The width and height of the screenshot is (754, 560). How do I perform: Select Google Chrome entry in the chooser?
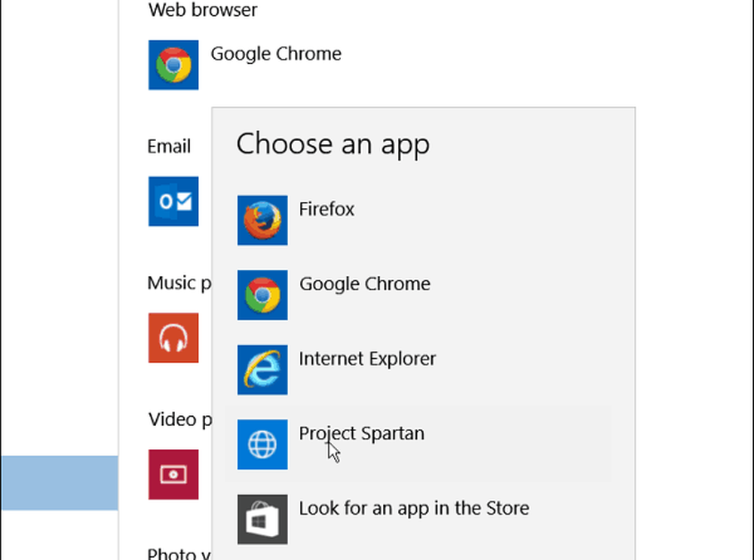(365, 284)
